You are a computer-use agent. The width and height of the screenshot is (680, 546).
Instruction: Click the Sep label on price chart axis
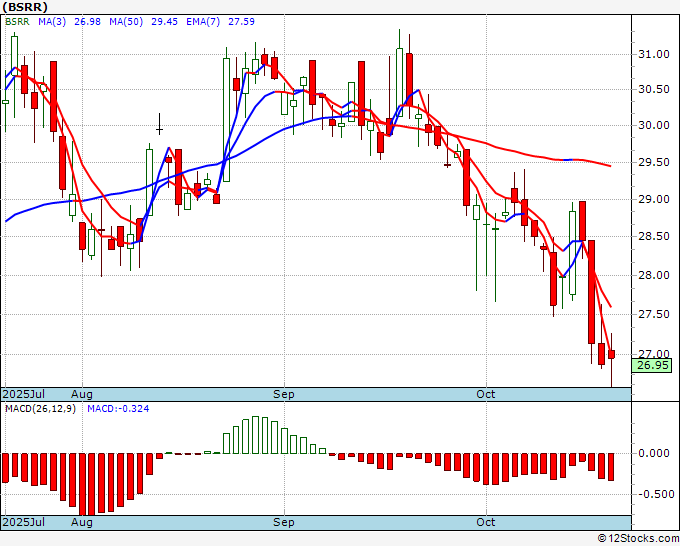[x=284, y=394]
